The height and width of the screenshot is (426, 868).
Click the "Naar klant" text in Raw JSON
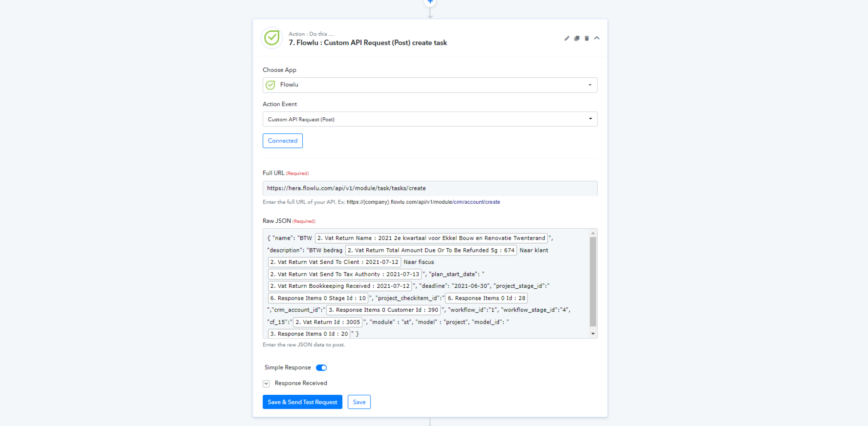point(534,250)
